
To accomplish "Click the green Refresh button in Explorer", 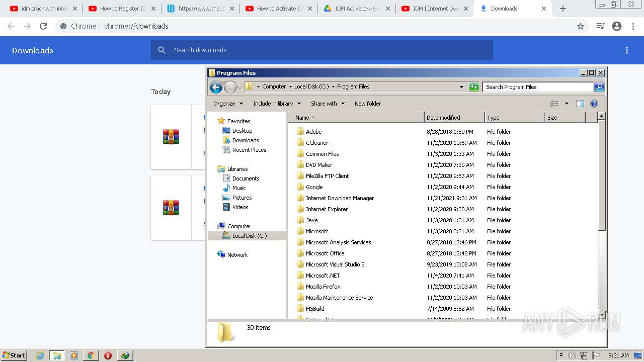I will [x=474, y=87].
